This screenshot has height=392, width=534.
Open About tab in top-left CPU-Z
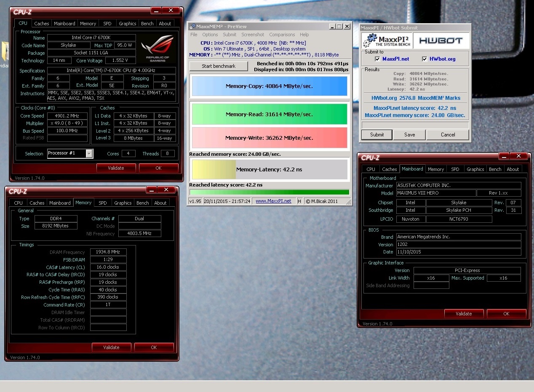coord(165,24)
